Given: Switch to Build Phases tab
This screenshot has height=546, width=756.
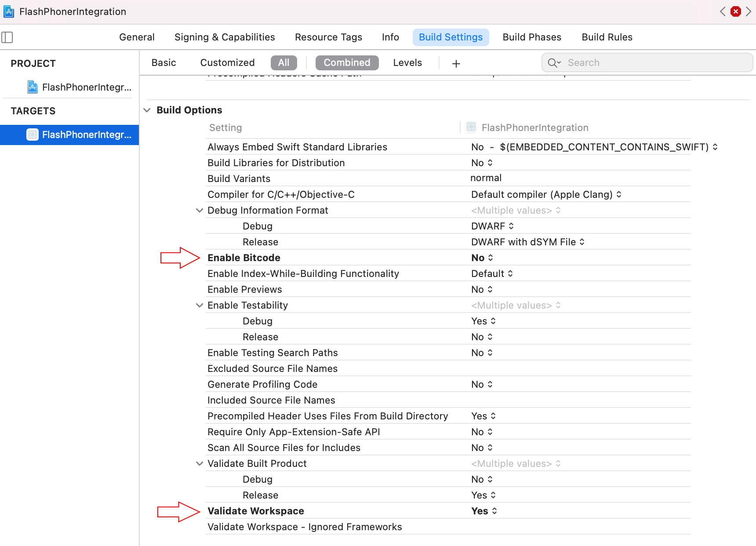Looking at the screenshot, I should [x=532, y=37].
